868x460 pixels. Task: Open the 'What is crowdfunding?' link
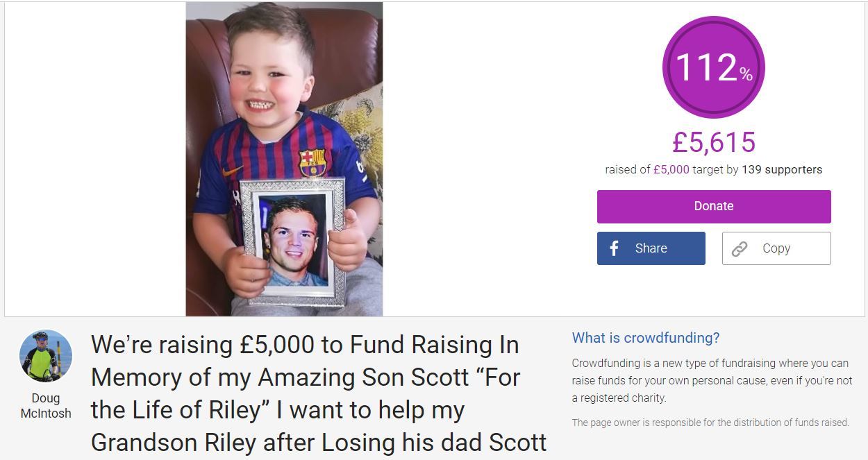pos(646,338)
